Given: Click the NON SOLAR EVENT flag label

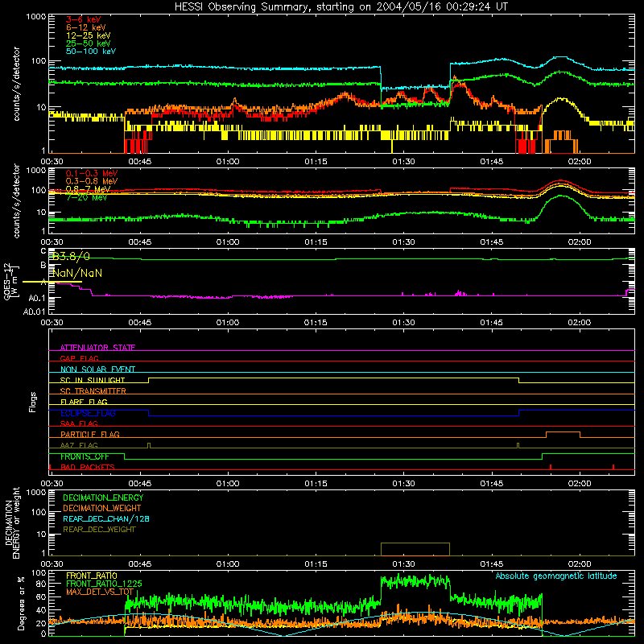Looking at the screenshot, I should (x=97, y=369).
